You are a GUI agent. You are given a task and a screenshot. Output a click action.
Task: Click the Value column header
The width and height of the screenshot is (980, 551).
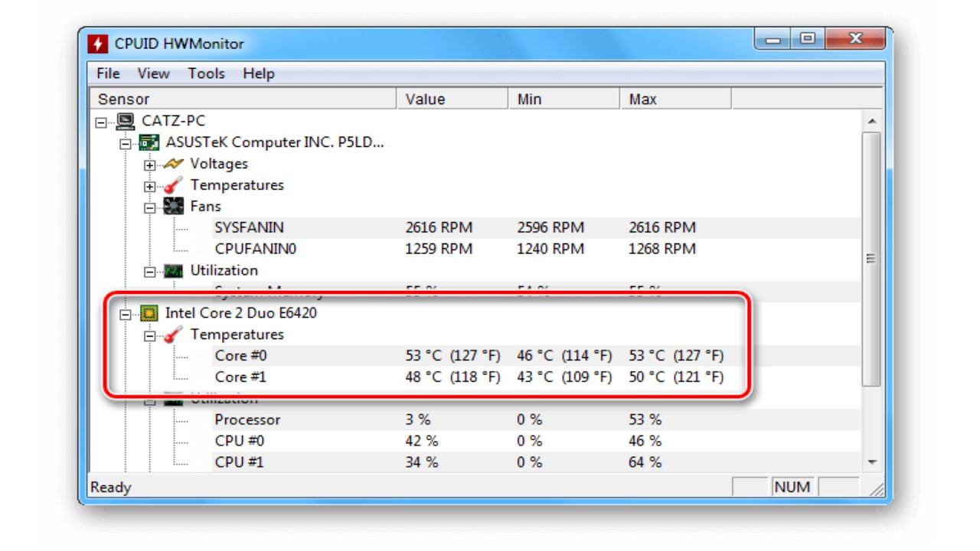point(452,99)
